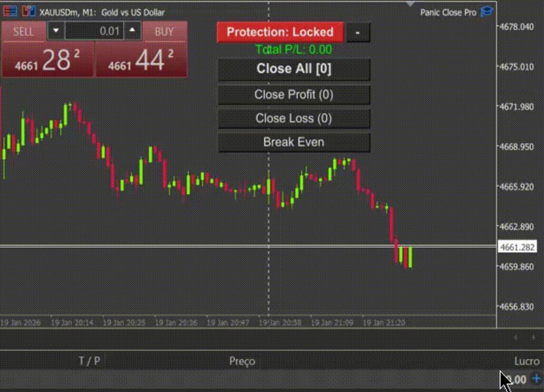This screenshot has height=392, width=544.
Task: Click BUY to open a long position
Action: click(x=164, y=31)
